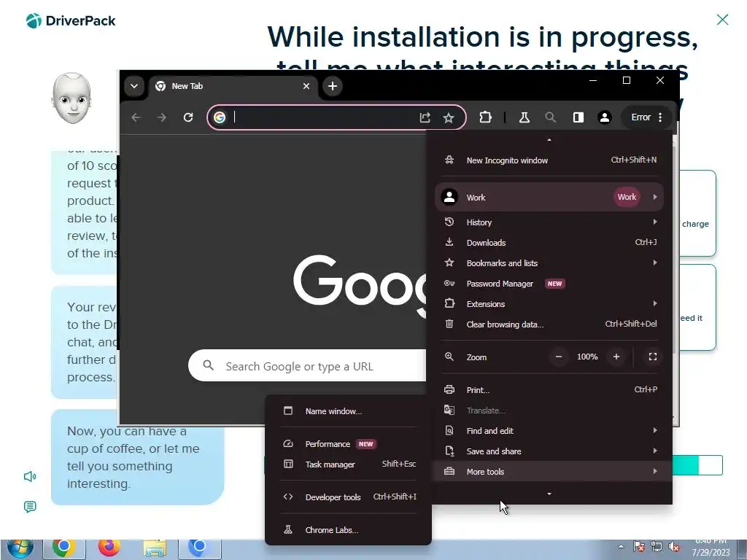Open Chrome from the taskbar
The image size is (747, 560).
coord(64,548)
